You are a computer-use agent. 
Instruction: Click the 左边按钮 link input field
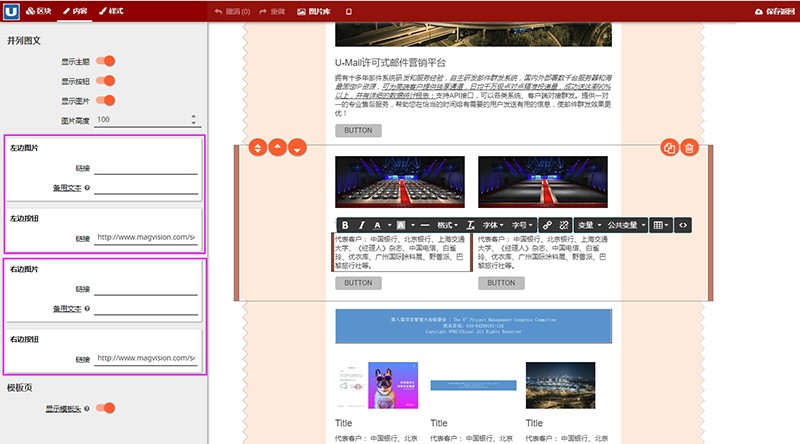[x=145, y=238]
